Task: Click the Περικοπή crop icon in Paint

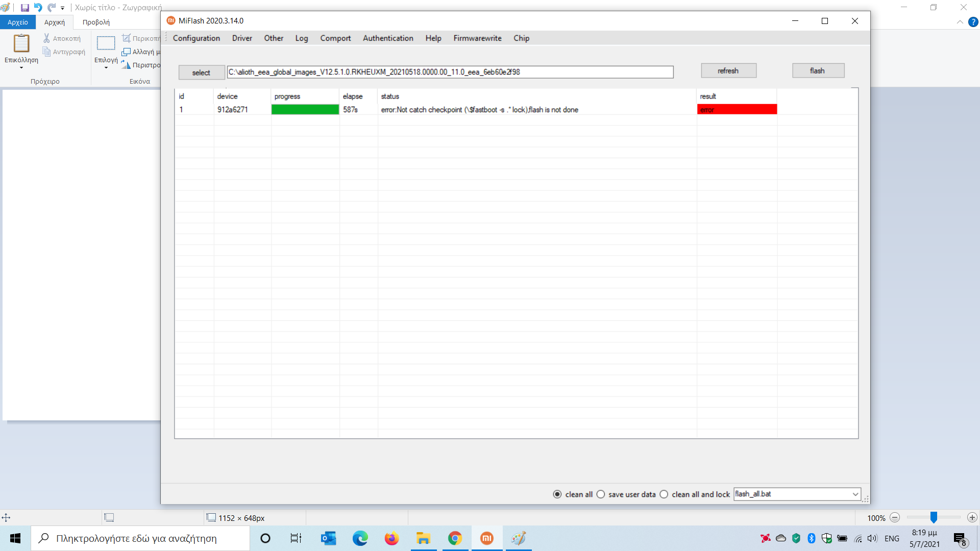Action: pos(126,38)
